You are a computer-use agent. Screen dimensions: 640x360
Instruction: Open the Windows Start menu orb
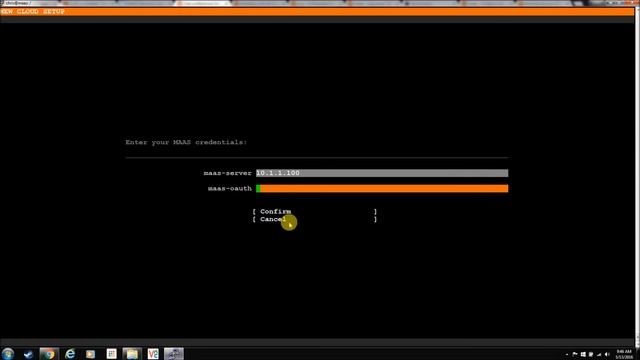point(8,353)
